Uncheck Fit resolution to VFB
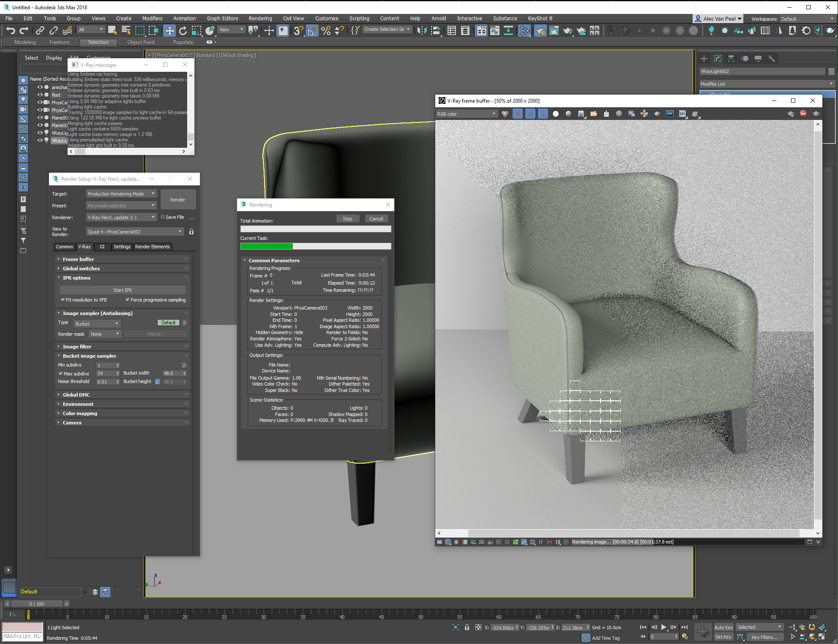This screenshot has width=838, height=644. click(63, 300)
